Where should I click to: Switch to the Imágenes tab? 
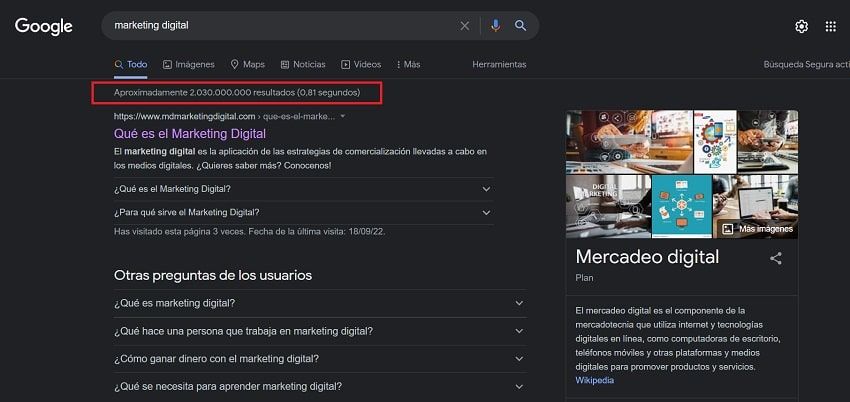[x=189, y=64]
